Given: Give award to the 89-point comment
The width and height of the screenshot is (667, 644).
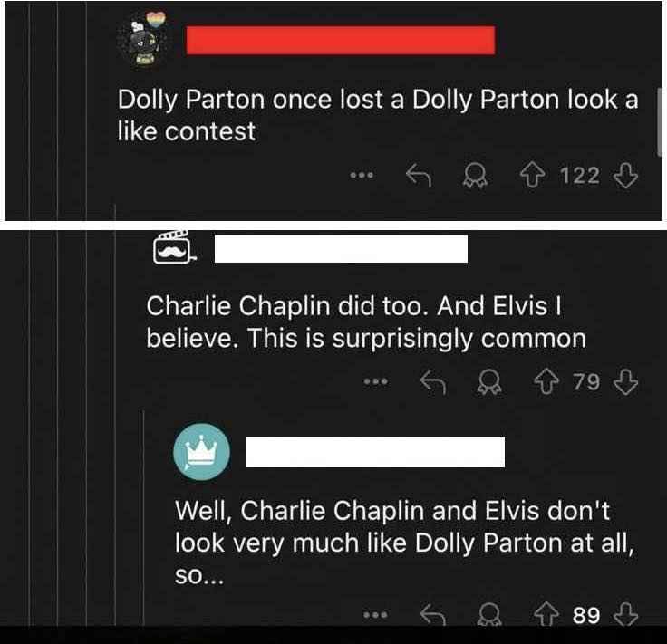Looking at the screenshot, I should click(489, 615).
